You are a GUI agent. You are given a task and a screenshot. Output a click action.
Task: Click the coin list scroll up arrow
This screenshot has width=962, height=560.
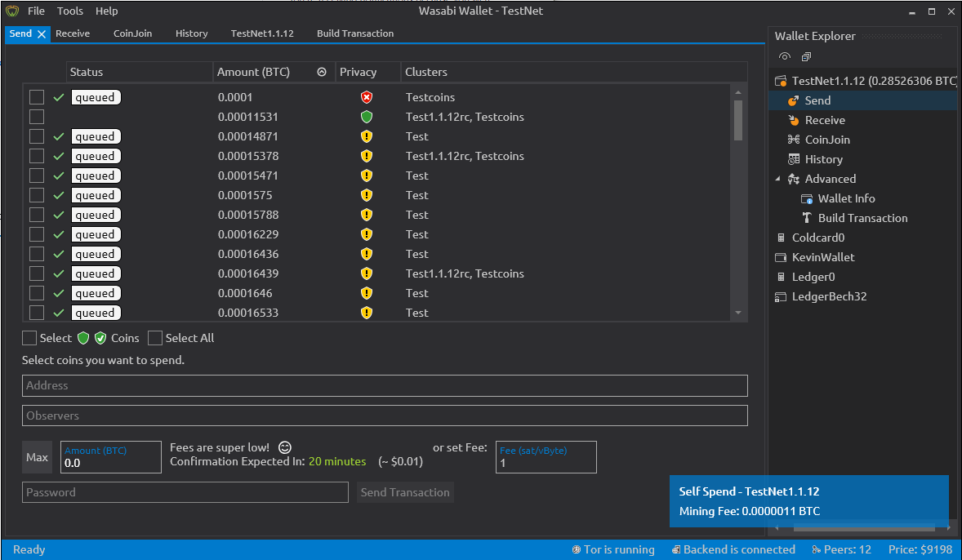click(738, 92)
